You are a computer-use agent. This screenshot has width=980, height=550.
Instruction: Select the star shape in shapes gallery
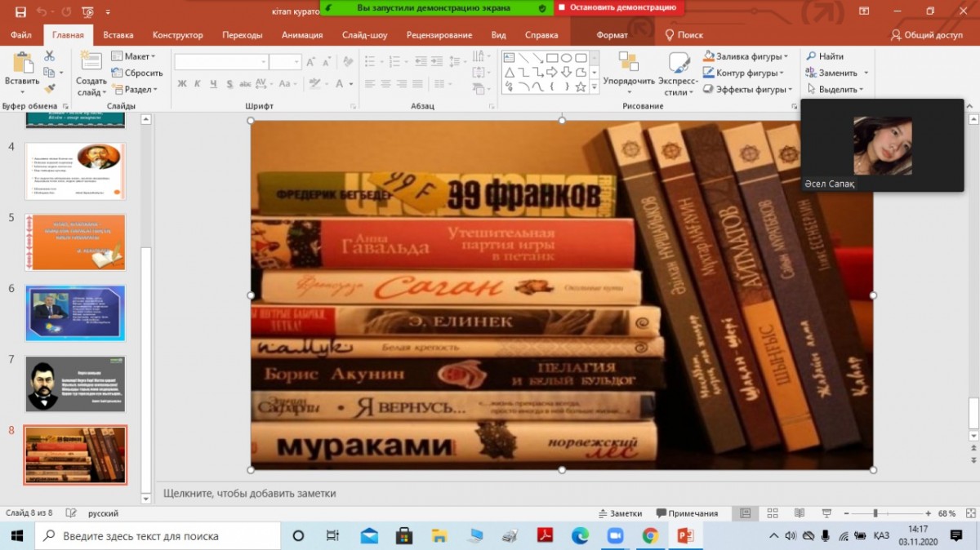581,86
